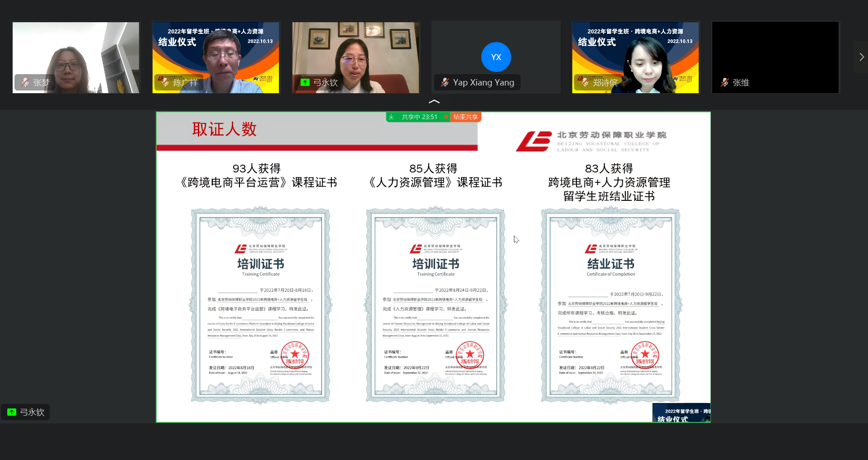868x460 pixels.
Task: Click green sharing icon on 弓永钦 video tile
Action: (x=305, y=82)
